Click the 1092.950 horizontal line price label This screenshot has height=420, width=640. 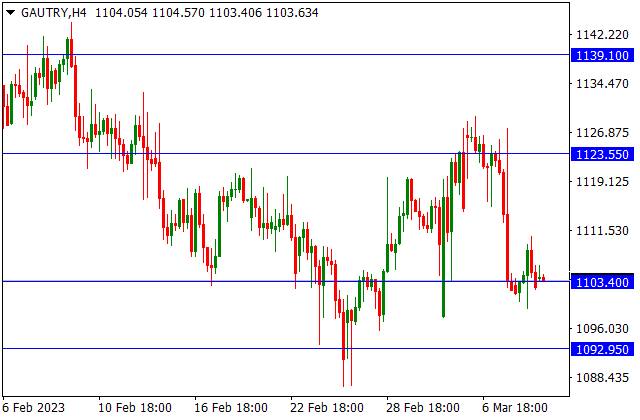click(x=602, y=350)
